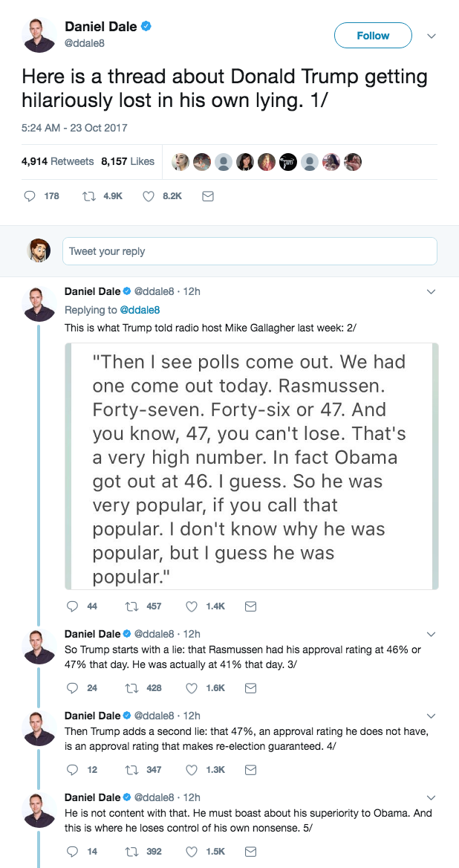Click the reply icon on the main tweet

pyautogui.click(x=30, y=196)
